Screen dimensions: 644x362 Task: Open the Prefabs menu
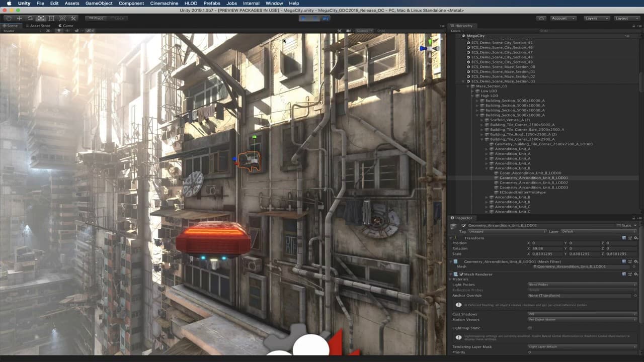click(x=212, y=4)
